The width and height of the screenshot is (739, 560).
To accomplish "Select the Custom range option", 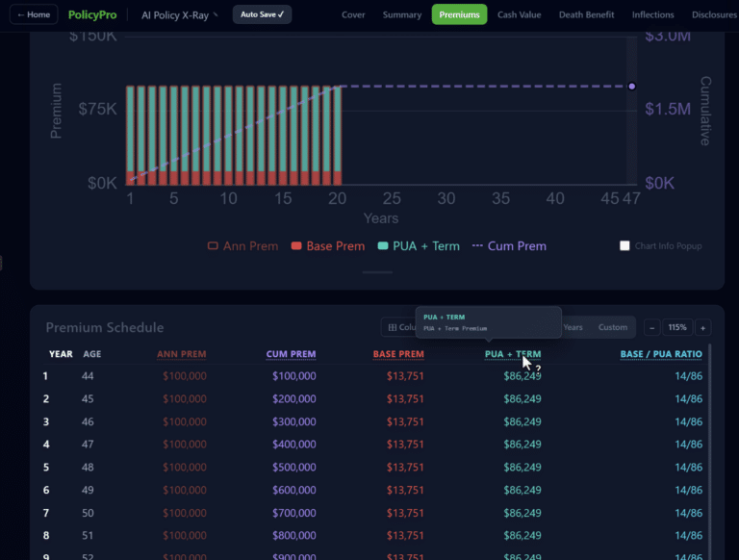I will 612,327.
